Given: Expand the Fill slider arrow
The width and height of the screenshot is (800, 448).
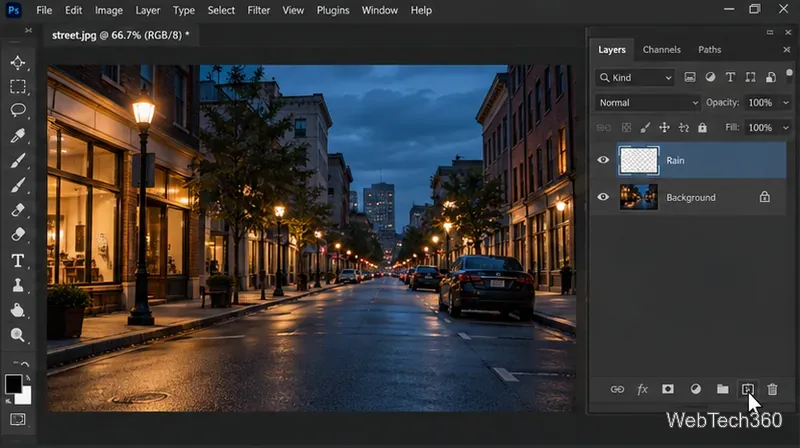Looking at the screenshot, I should click(786, 128).
